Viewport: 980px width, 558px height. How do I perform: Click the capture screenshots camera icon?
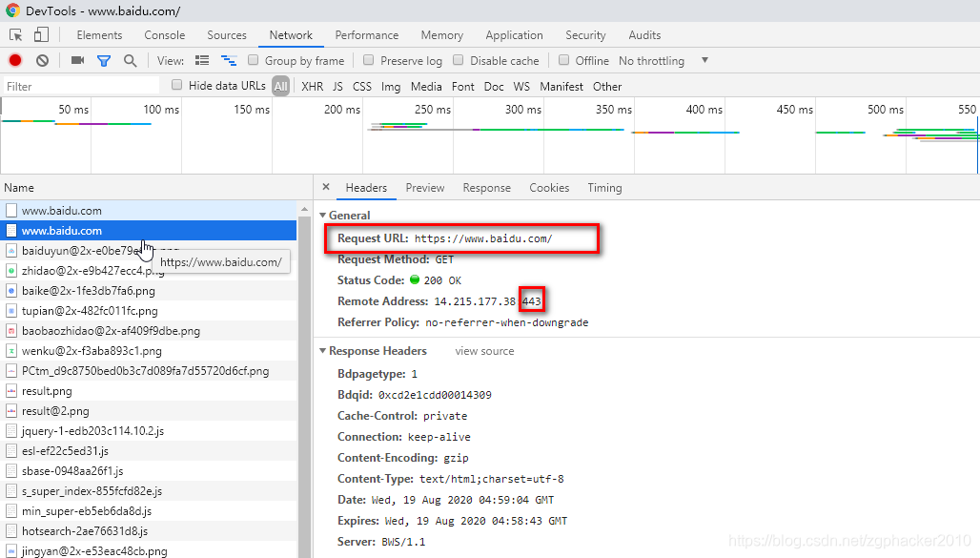point(77,60)
